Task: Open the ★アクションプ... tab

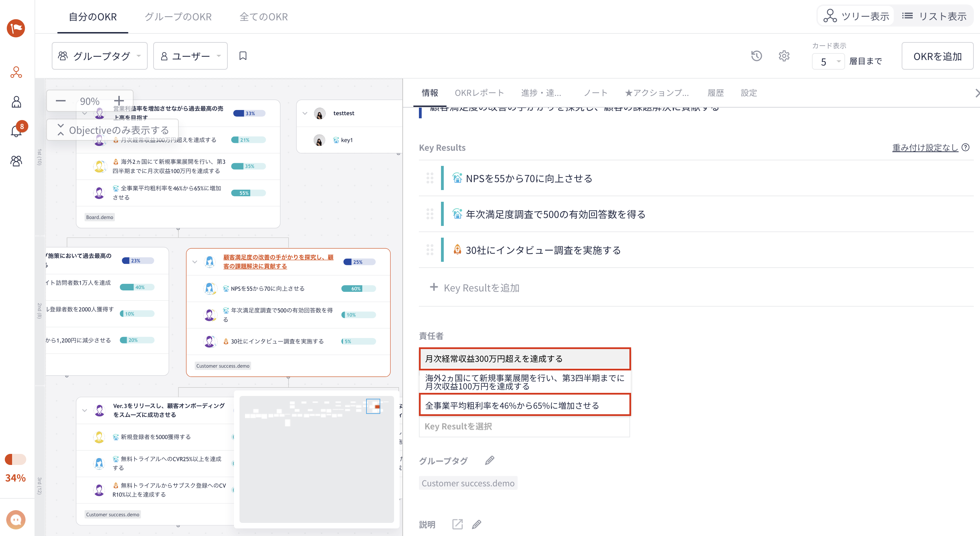Action: pos(657,93)
